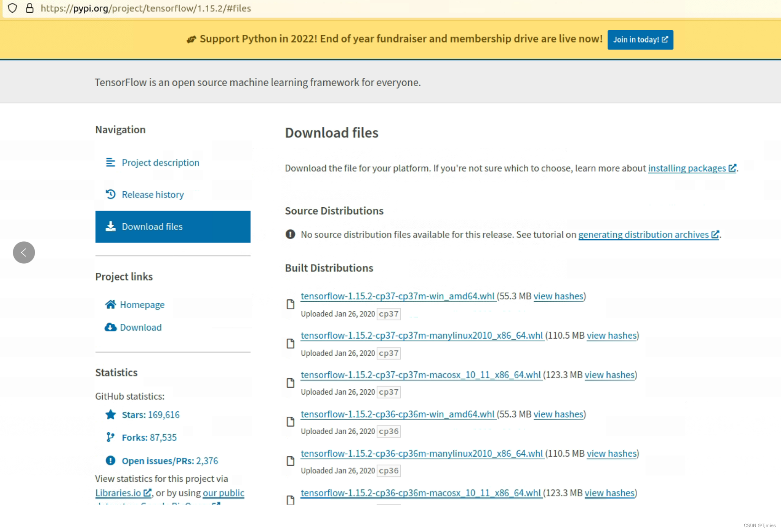Click the shield tracking protection icon

coord(13,8)
